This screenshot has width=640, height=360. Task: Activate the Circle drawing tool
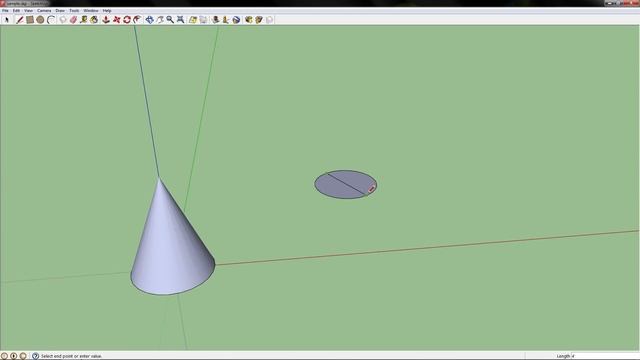pyautogui.click(x=40, y=20)
